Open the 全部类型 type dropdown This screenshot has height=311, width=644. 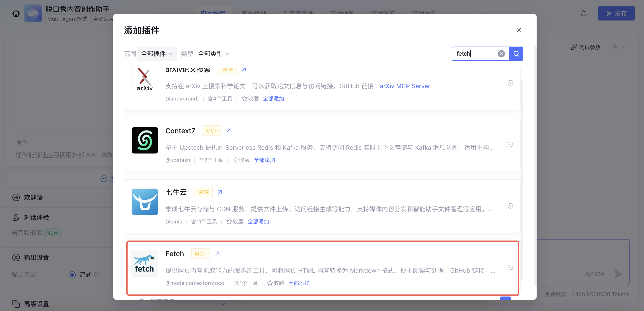pos(213,53)
